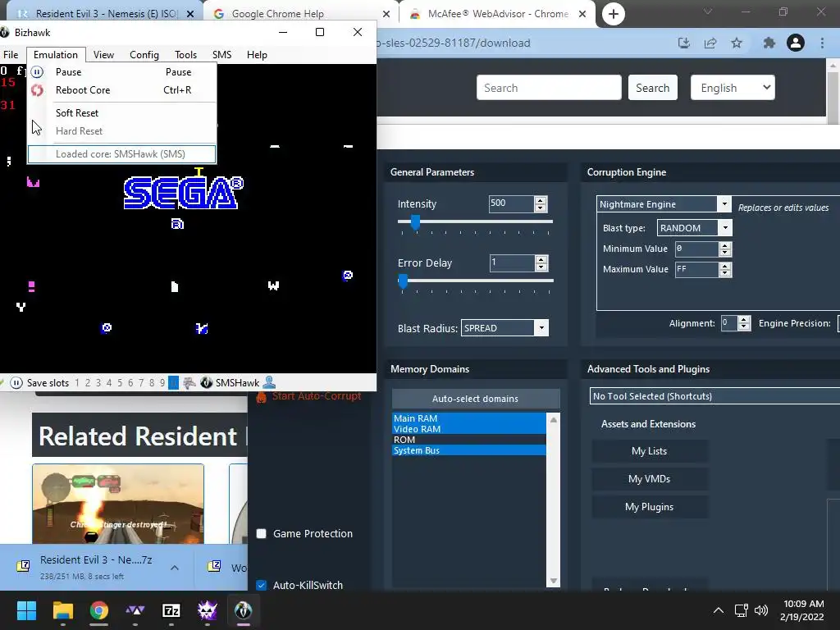The image size is (840, 630).
Task: Switch to the Google Chrome Help tab
Action: 300,14
